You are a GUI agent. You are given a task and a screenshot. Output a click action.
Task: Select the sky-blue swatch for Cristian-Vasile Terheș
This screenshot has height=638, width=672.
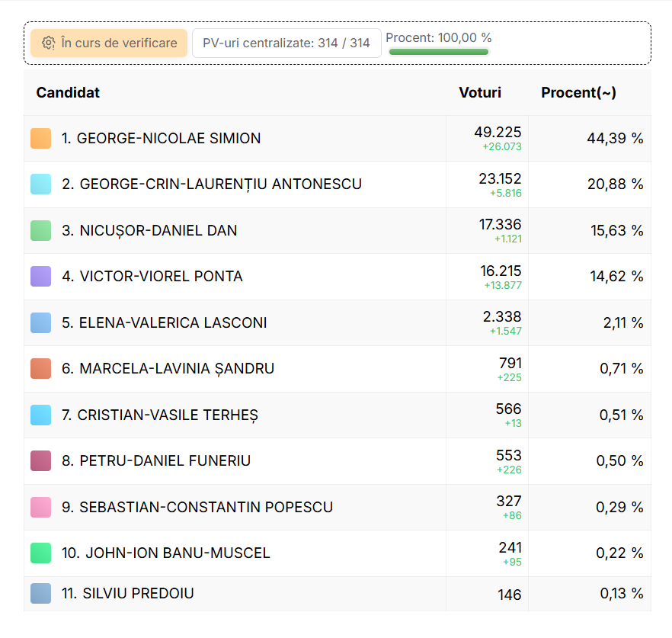coord(40,415)
